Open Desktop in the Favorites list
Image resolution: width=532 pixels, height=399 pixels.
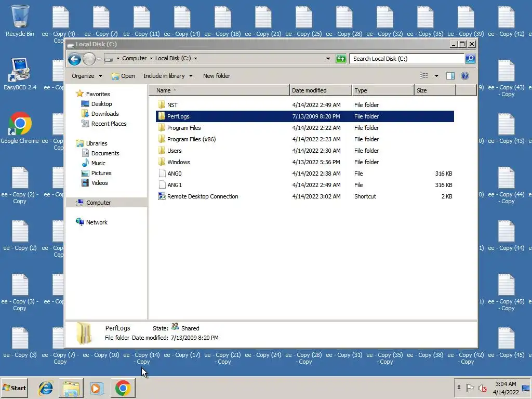(x=101, y=104)
